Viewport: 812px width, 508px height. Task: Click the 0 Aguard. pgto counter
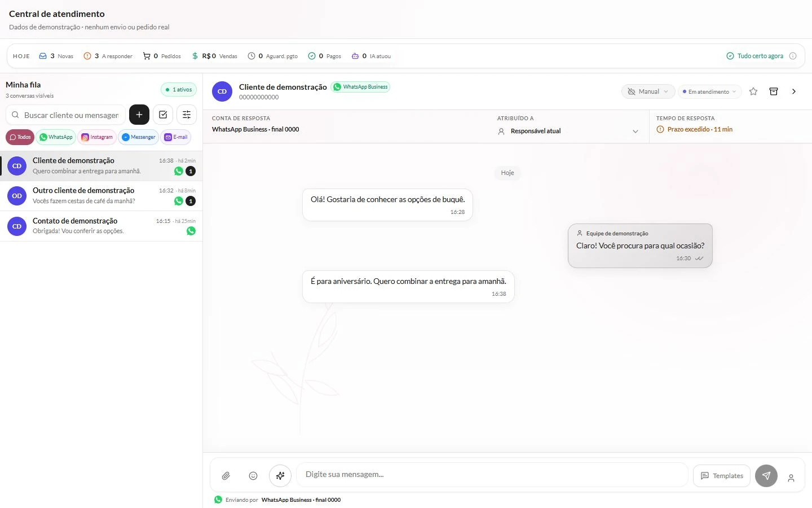click(x=273, y=56)
